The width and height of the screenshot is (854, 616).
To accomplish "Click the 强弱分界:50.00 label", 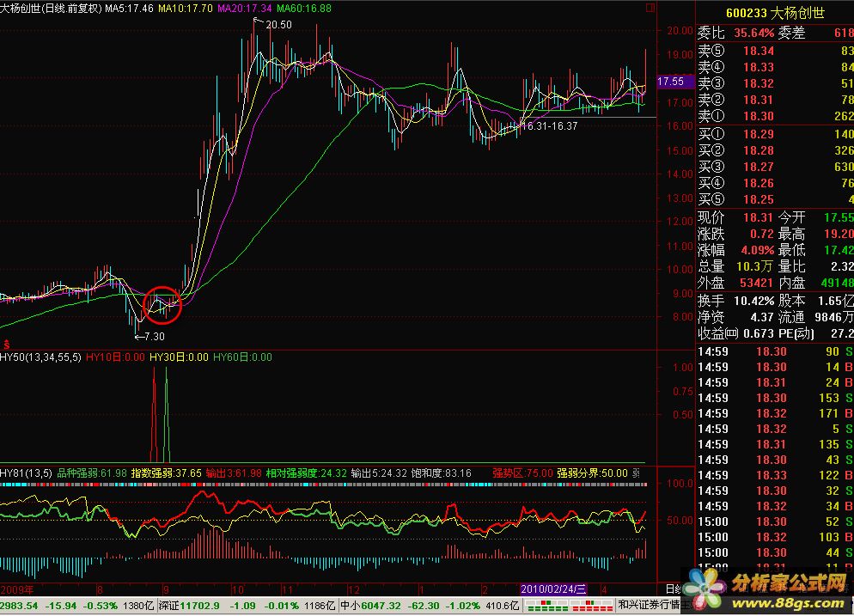I will click(x=593, y=473).
